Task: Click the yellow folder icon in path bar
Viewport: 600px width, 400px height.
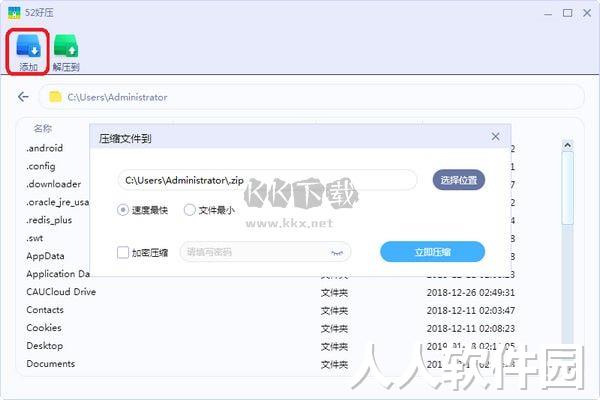Action: coord(55,97)
